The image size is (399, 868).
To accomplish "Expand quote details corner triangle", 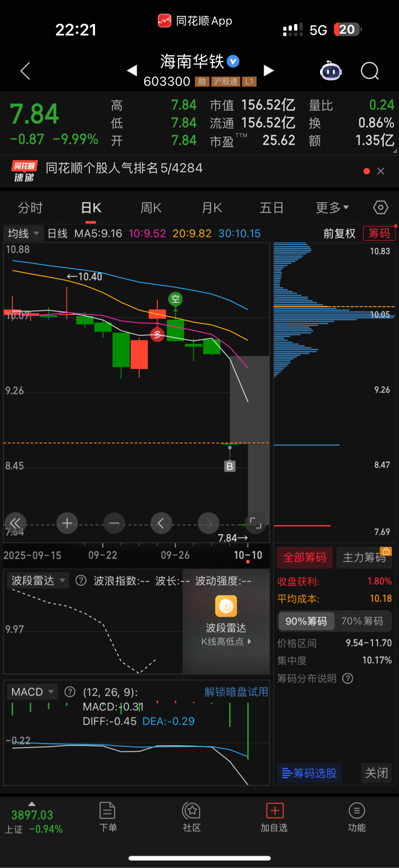I will 395,151.
